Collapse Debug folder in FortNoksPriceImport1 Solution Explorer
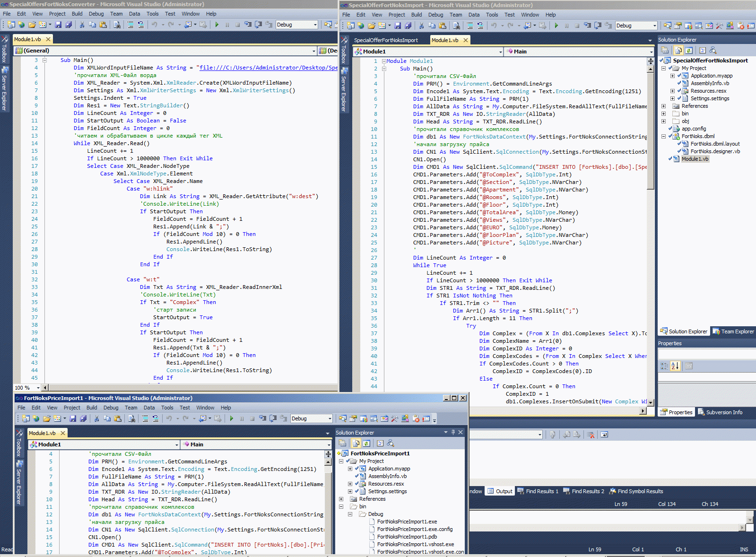The height and width of the screenshot is (557, 756). point(350,514)
